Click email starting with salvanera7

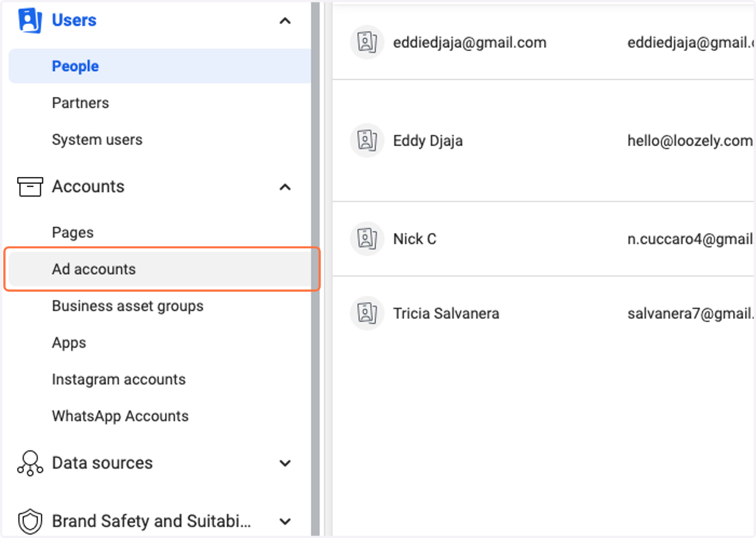pyautogui.click(x=691, y=313)
